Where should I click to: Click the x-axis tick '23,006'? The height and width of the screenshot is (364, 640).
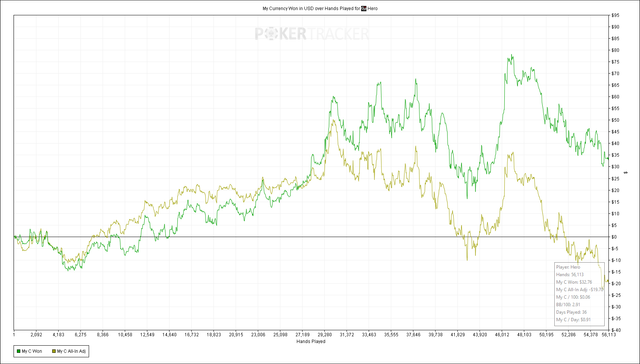click(258, 335)
